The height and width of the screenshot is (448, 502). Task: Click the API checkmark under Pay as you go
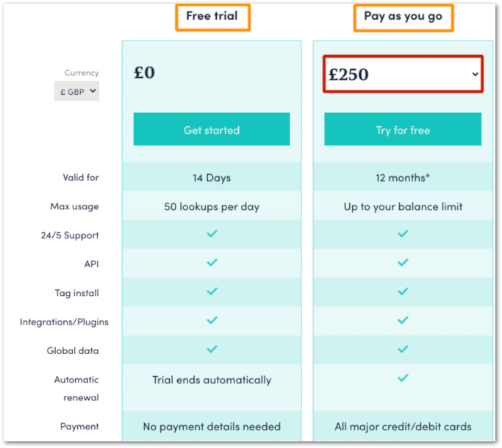click(x=403, y=262)
